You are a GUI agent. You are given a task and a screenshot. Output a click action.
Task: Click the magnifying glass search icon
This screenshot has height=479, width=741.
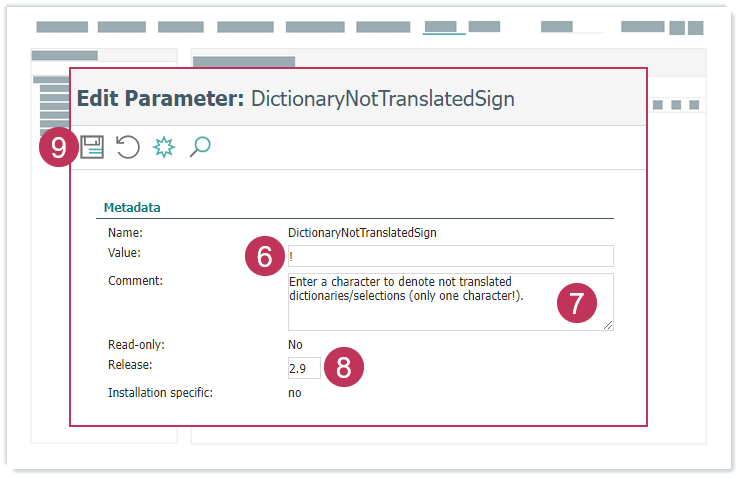coord(200,148)
